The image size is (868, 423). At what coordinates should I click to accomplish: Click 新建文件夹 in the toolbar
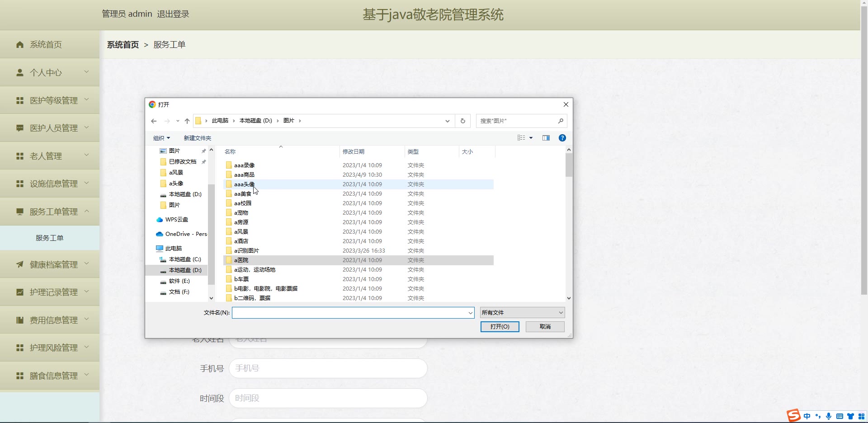pos(197,138)
